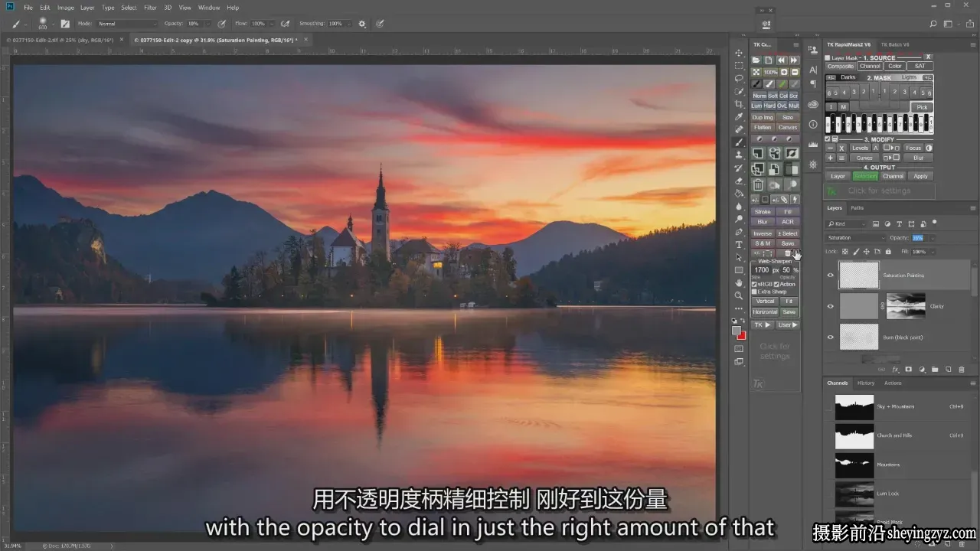The width and height of the screenshot is (980, 551).
Task: Select the Pen tool
Action: (739, 232)
